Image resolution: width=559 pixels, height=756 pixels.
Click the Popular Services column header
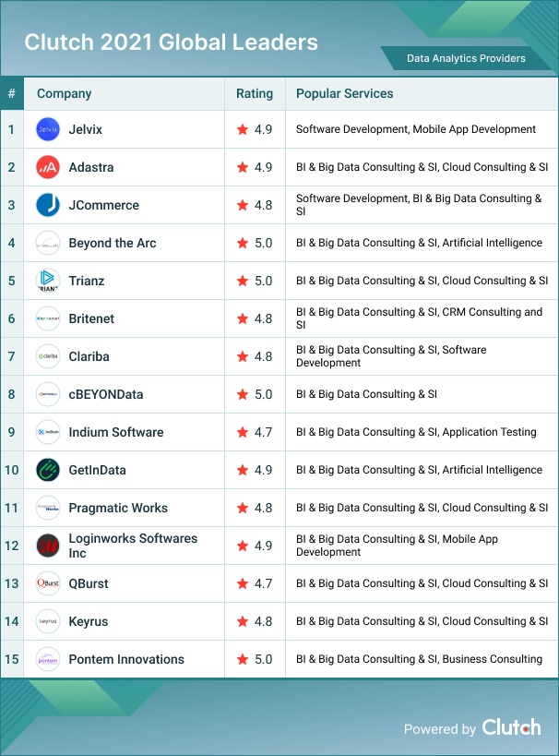pyautogui.click(x=345, y=93)
